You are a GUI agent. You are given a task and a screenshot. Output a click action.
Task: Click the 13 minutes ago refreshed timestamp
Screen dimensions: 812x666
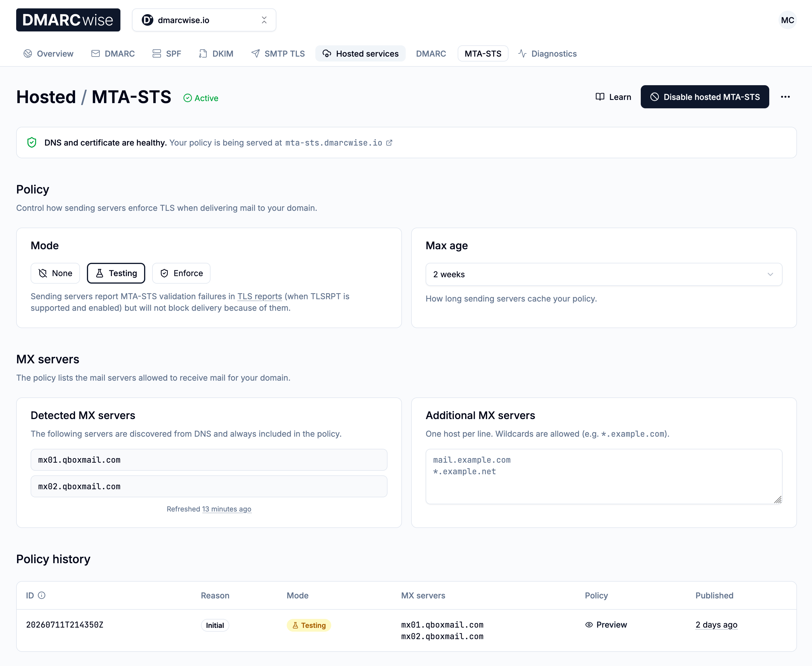click(227, 509)
